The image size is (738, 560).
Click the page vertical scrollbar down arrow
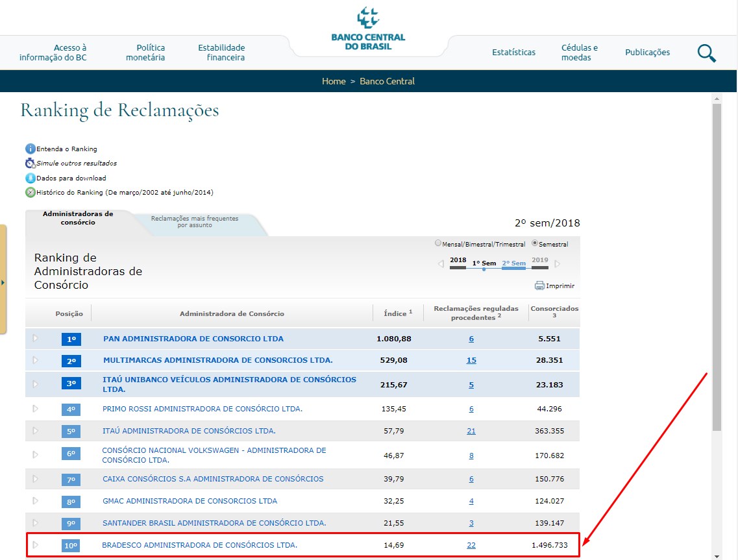click(717, 555)
